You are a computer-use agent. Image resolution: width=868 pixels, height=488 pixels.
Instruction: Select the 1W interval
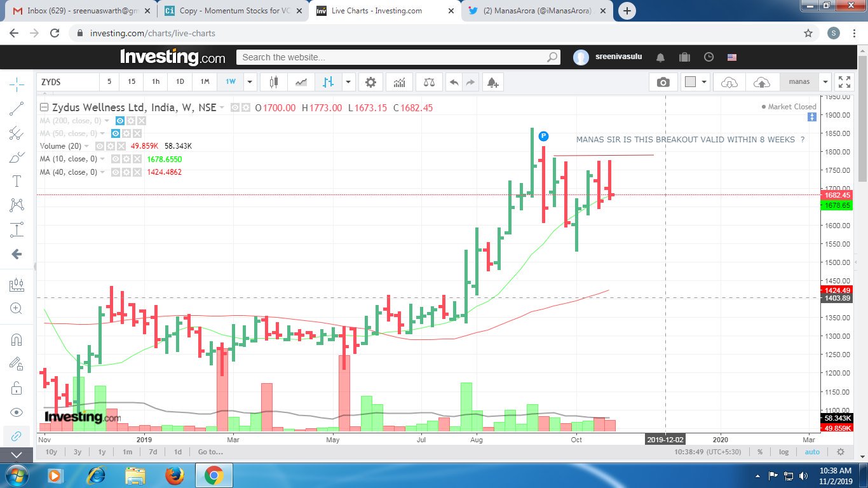(231, 82)
